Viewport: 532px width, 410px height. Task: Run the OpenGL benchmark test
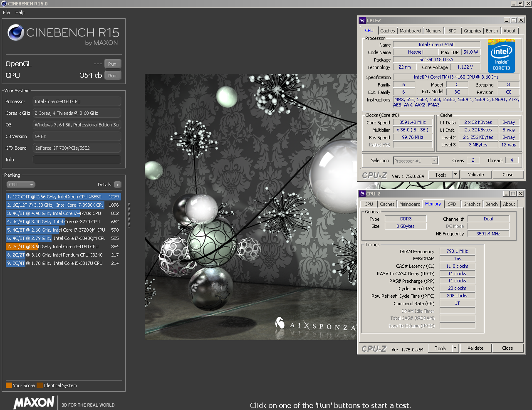pos(112,64)
